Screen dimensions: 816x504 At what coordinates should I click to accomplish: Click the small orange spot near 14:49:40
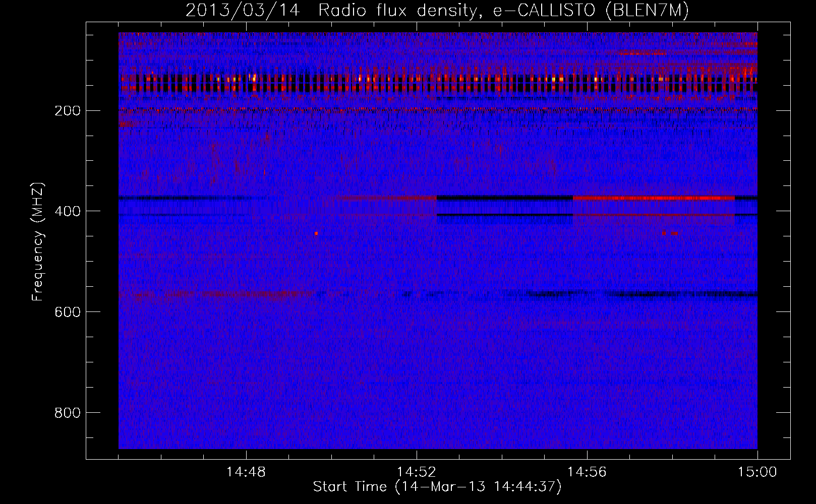pos(316,233)
